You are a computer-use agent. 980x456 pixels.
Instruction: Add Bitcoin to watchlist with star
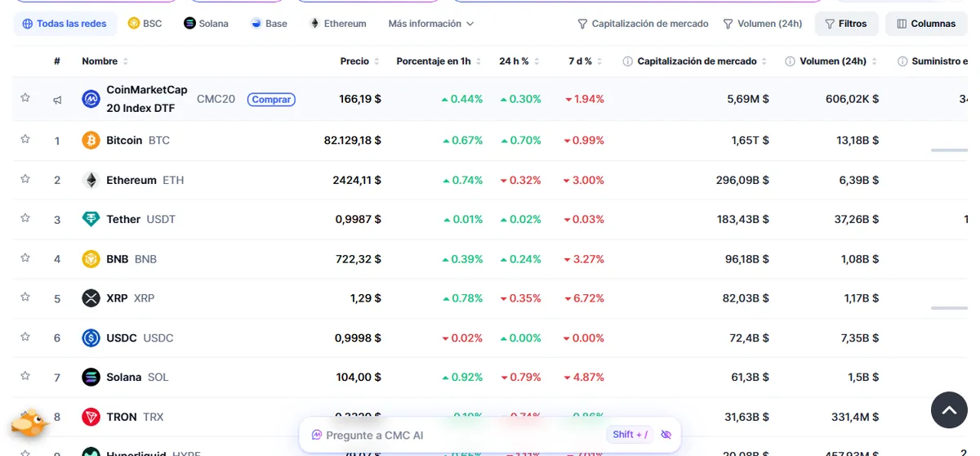(x=25, y=140)
